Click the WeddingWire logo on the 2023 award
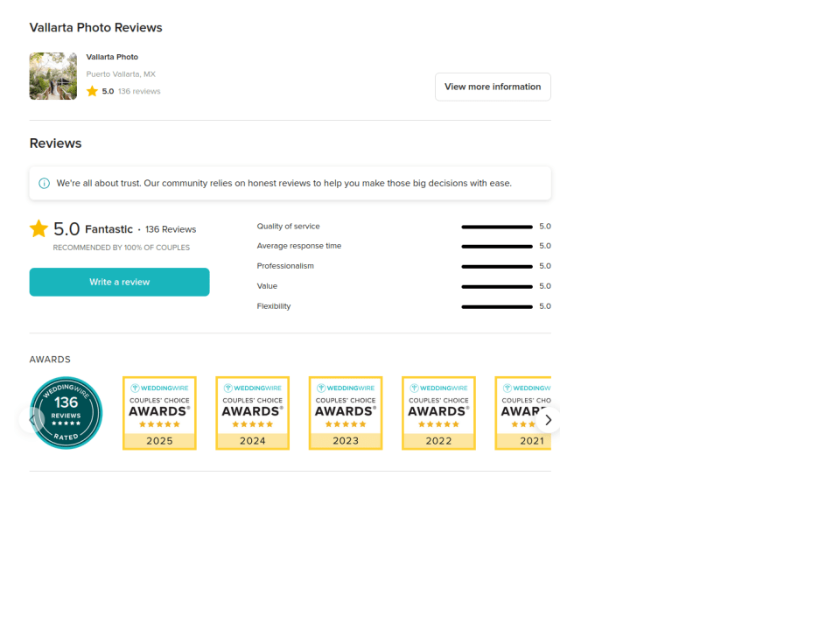Viewport: 840px width, 630px height. coord(345,388)
